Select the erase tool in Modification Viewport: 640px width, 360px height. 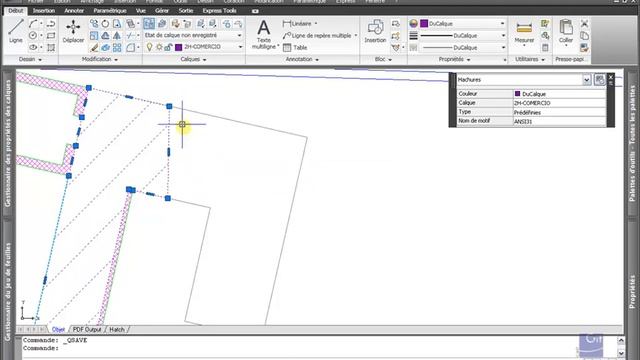click(94, 48)
